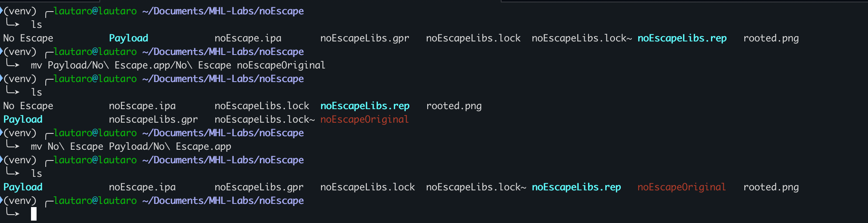Click the blinking cursor at the last prompt
The height and width of the screenshot is (223, 868).
[34, 214]
